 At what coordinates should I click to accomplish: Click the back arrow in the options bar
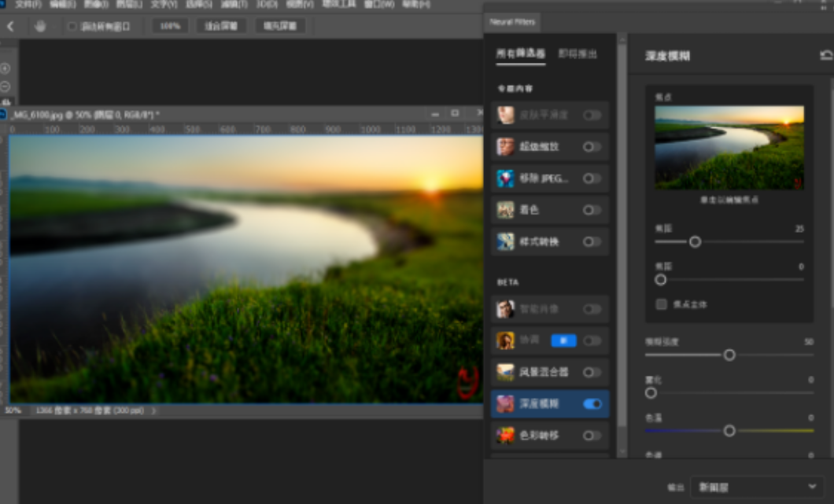[10, 26]
